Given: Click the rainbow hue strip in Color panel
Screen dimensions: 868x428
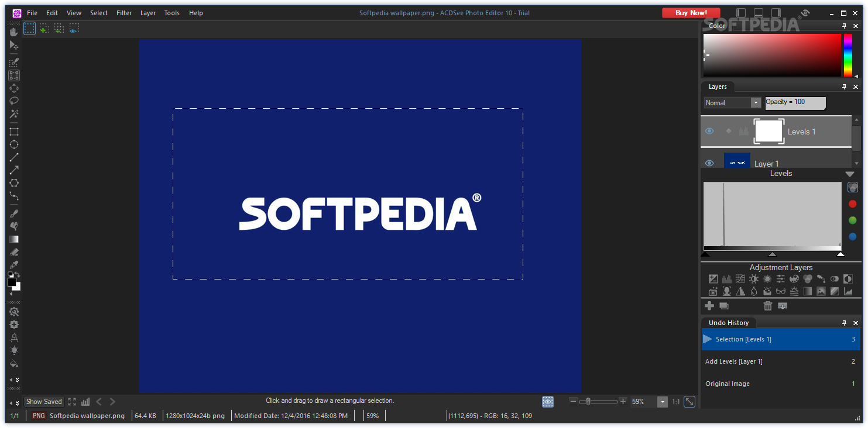Looking at the screenshot, I should [848, 55].
